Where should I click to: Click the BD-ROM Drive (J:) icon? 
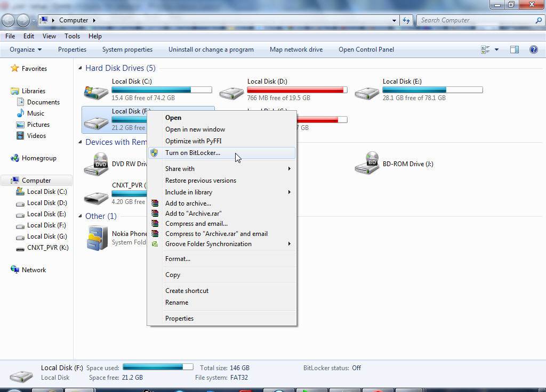[367, 163]
